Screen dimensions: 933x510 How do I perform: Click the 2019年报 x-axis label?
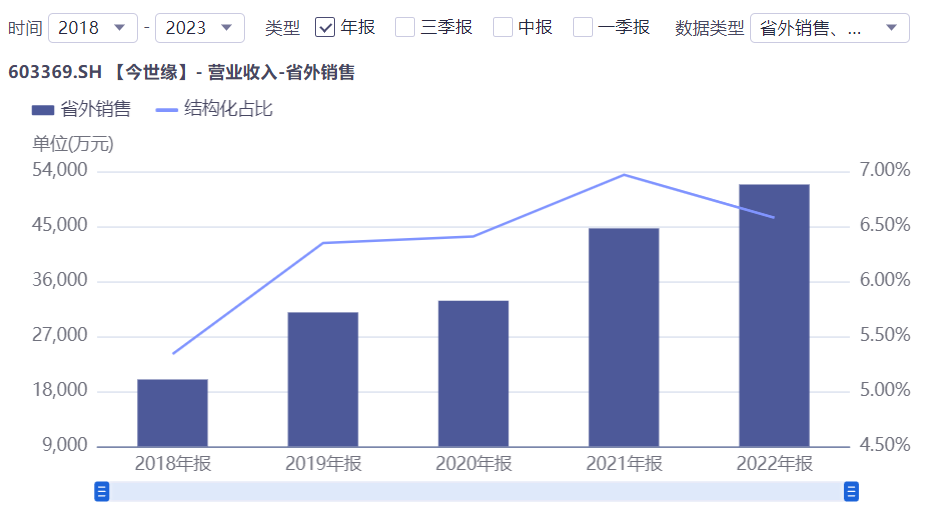[x=323, y=464]
